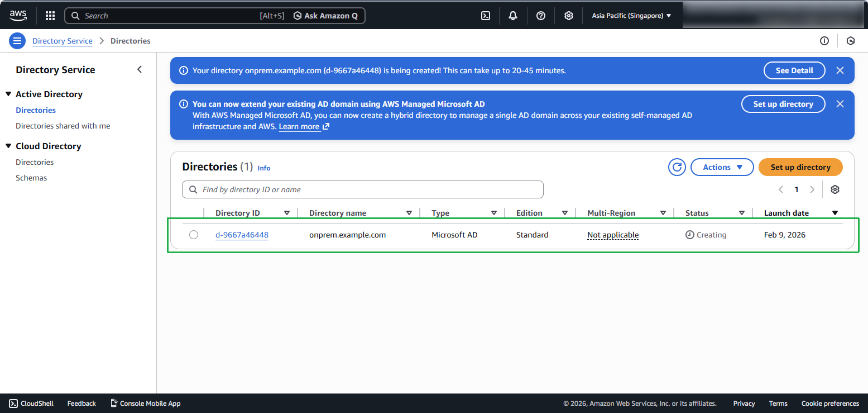
Task: Sort by Launch date column header
Action: 786,213
